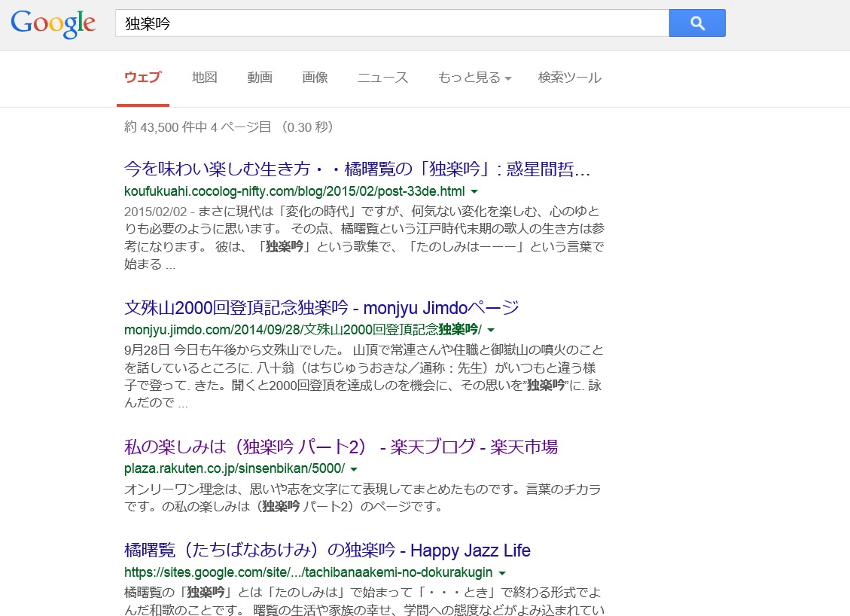
Task: Open 地図 to view map results
Action: point(203,77)
